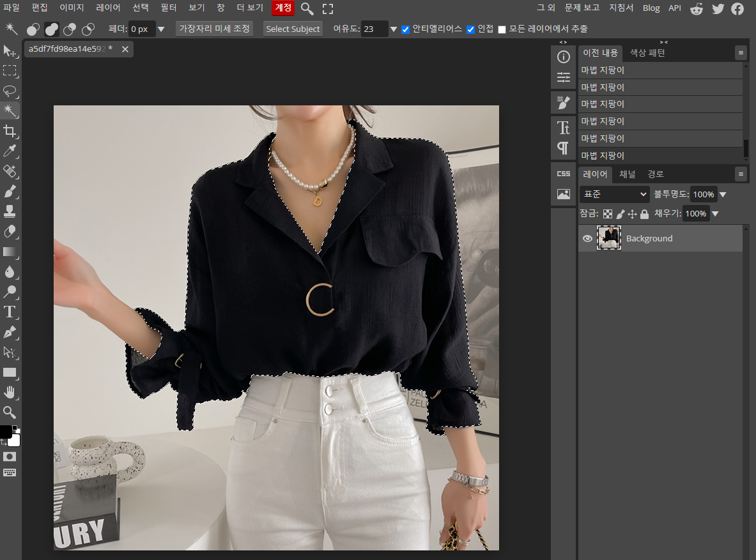Open the image preview panel icon

563,194
